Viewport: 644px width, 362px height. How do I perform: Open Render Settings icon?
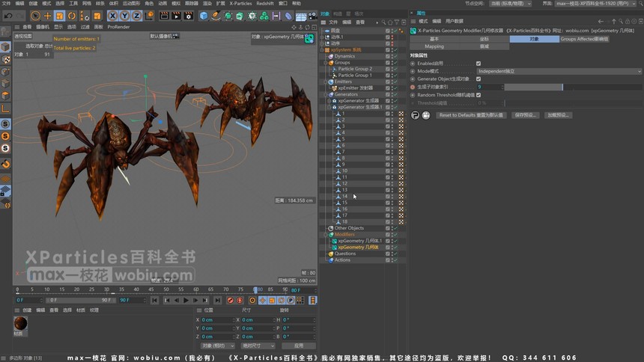pyautogui.click(x=189, y=16)
